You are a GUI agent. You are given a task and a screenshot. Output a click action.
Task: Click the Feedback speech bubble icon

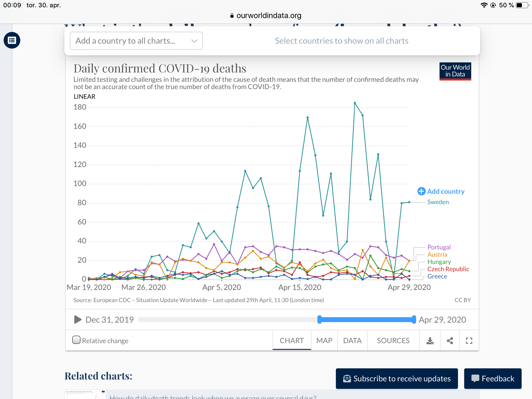[x=475, y=378]
